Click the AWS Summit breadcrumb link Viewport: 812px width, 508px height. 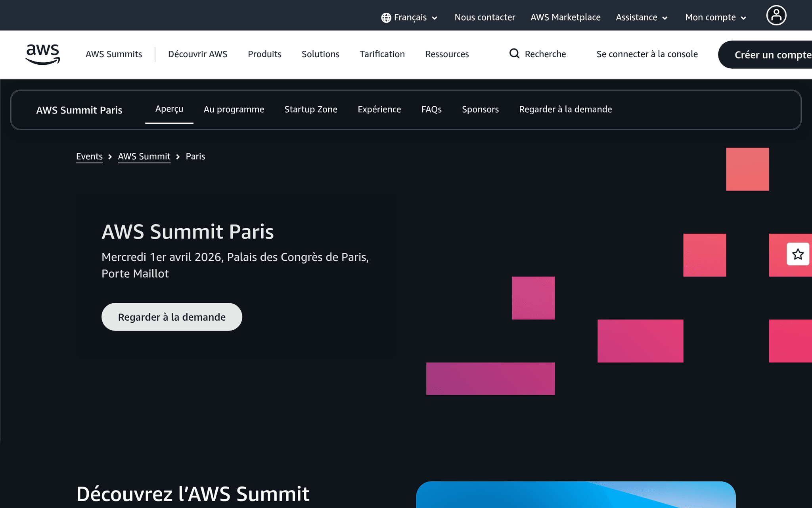point(144,156)
